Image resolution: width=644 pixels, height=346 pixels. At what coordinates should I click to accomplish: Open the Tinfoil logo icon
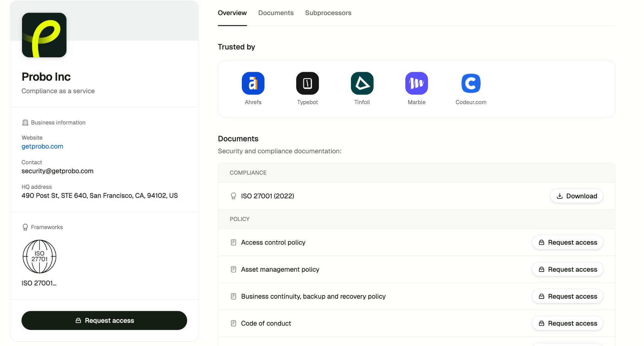pos(362,83)
